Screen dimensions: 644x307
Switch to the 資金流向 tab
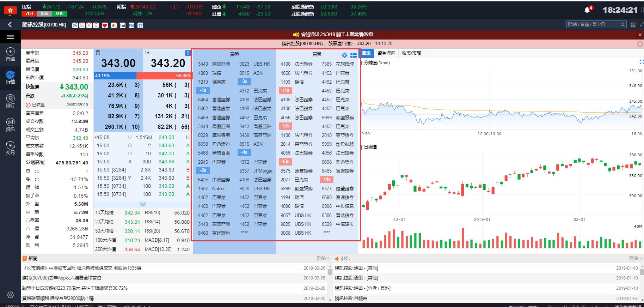[386, 53]
